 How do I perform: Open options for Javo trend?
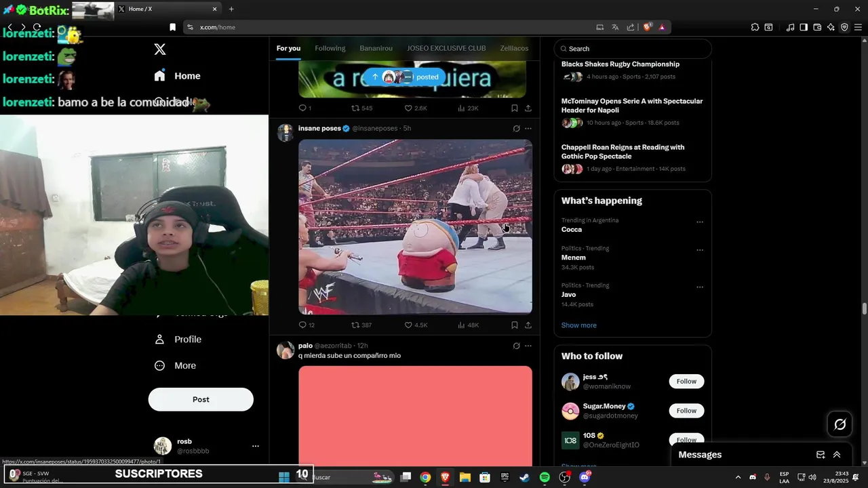[700, 287]
